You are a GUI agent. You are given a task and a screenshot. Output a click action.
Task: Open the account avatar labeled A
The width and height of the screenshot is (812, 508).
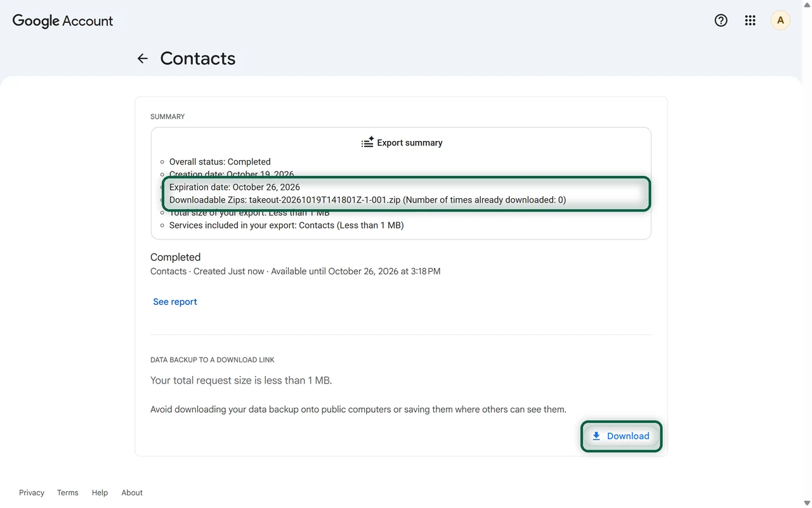(x=780, y=20)
